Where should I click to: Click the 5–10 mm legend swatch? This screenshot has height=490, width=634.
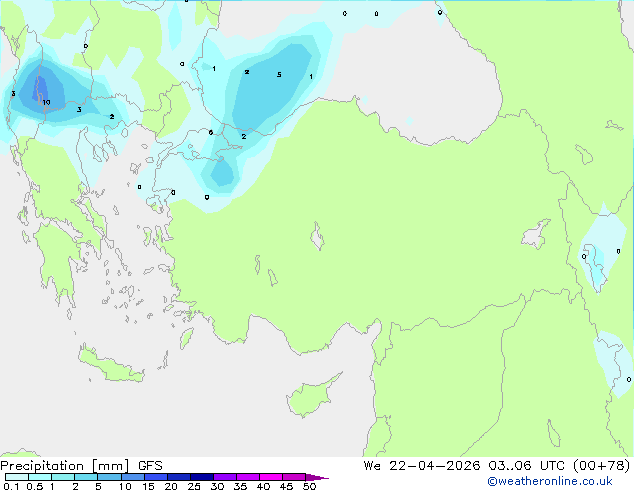109,477
